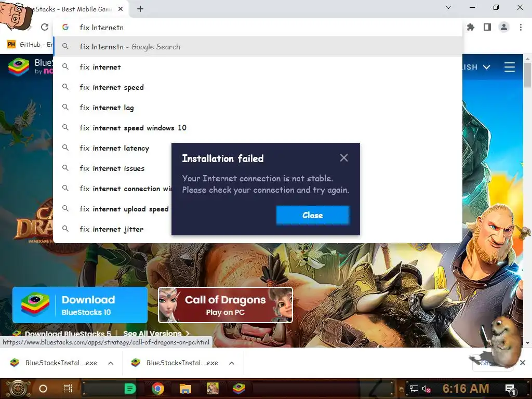Click the BlueStacks logo on the website
Image resolution: width=532 pixels, height=399 pixels.
pyautogui.click(x=19, y=67)
